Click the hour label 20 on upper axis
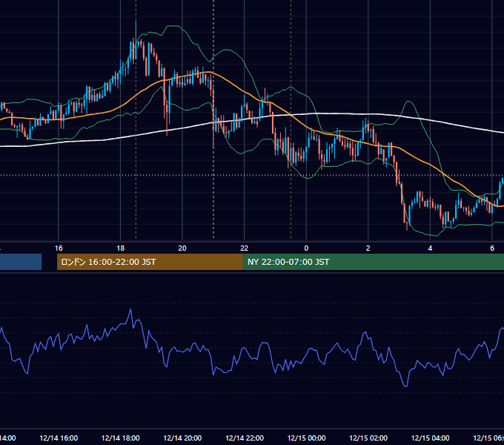This screenshot has height=445, width=504. click(x=182, y=248)
